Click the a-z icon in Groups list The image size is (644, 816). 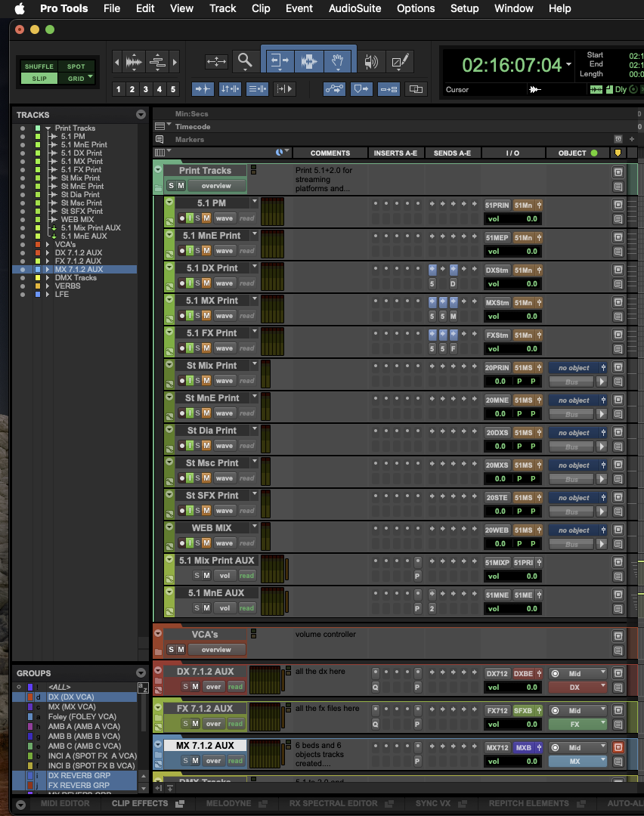point(143,688)
